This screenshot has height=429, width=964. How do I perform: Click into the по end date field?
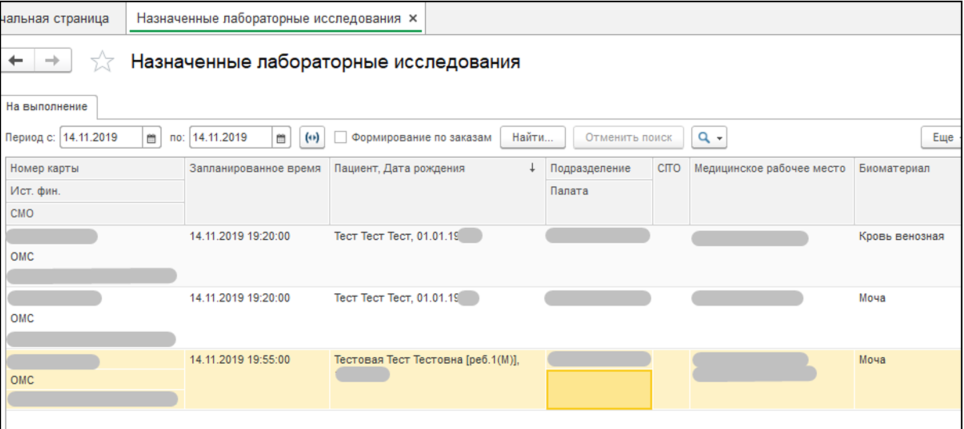pyautogui.click(x=229, y=137)
